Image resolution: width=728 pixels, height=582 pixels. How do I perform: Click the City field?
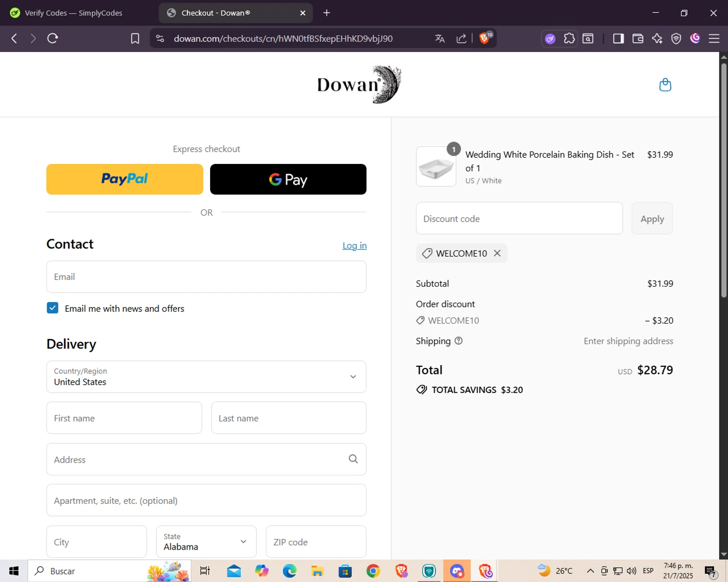tap(97, 542)
